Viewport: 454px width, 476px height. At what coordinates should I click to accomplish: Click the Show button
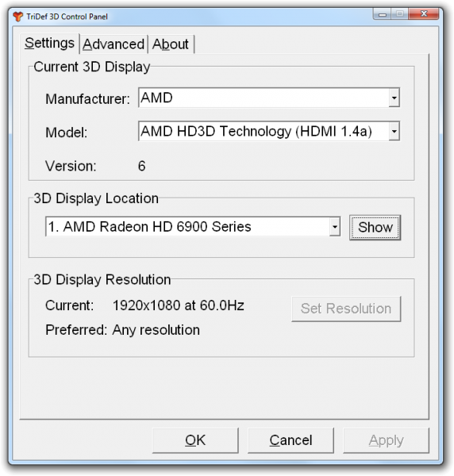(x=375, y=228)
